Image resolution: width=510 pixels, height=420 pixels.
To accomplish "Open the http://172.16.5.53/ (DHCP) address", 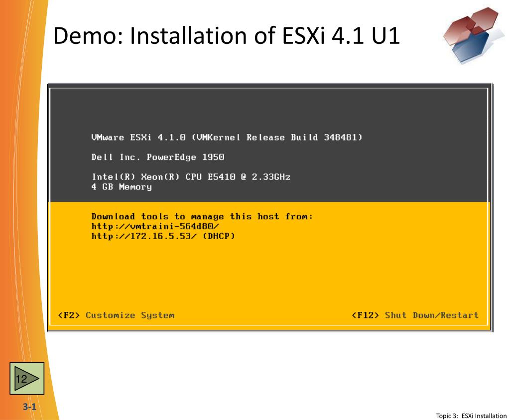I will pos(163,236).
